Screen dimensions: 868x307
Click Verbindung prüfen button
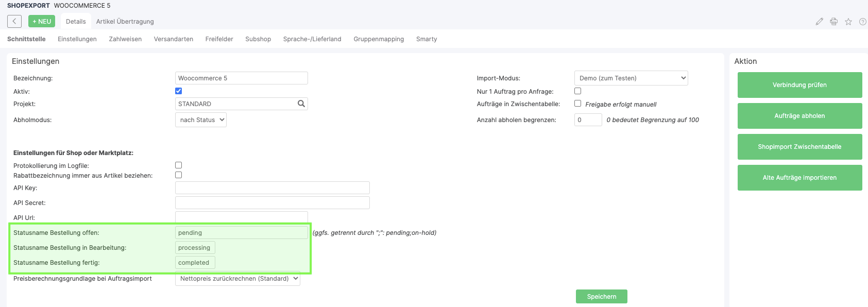[x=799, y=85]
